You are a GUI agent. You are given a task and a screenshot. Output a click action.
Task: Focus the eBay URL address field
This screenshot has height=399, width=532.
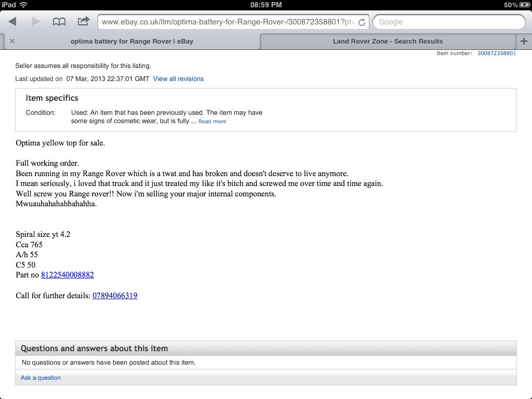[x=228, y=22]
